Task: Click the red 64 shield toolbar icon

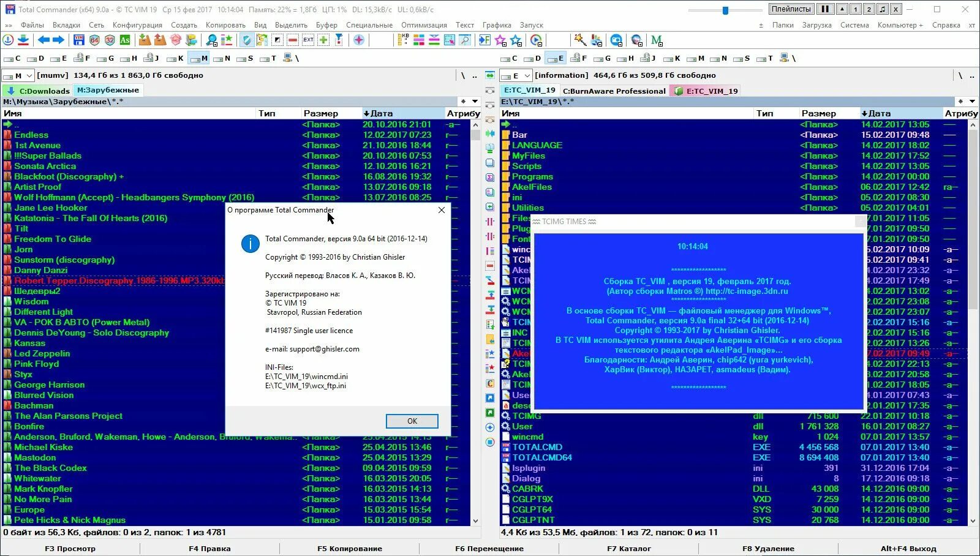Action: tap(94, 40)
